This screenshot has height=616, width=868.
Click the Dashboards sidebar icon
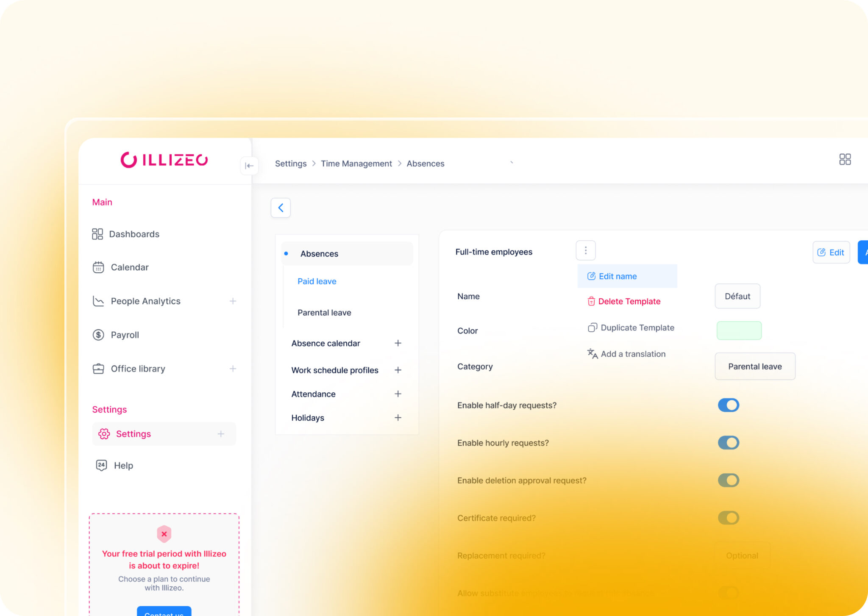(97, 234)
